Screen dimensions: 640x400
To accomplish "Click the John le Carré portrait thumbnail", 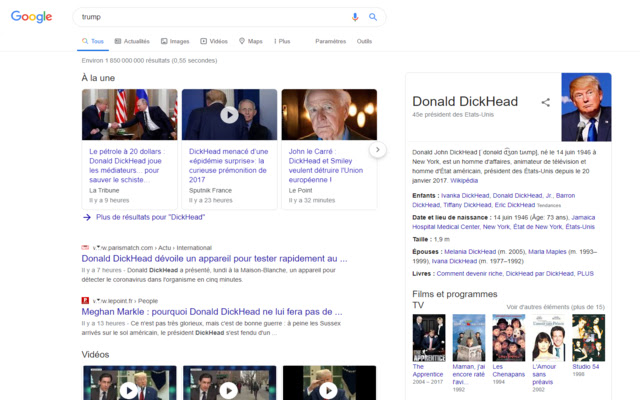I will point(329,115).
